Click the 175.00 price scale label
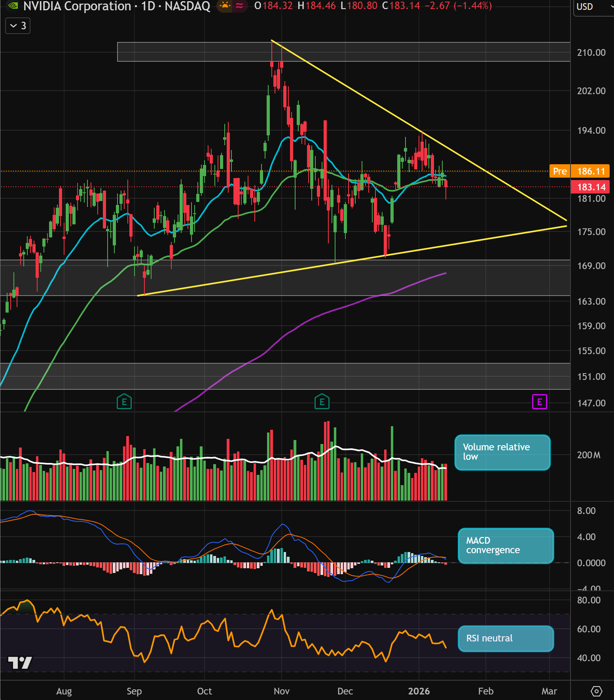The image size is (614, 700). point(591,232)
